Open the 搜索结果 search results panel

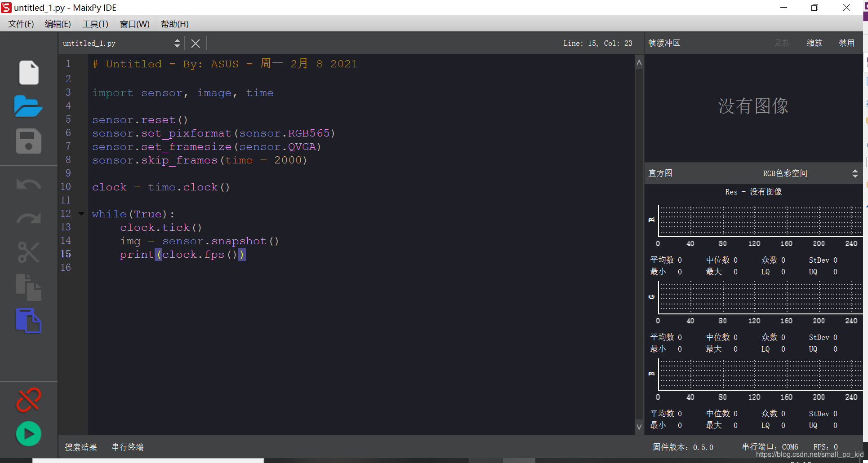coord(81,447)
